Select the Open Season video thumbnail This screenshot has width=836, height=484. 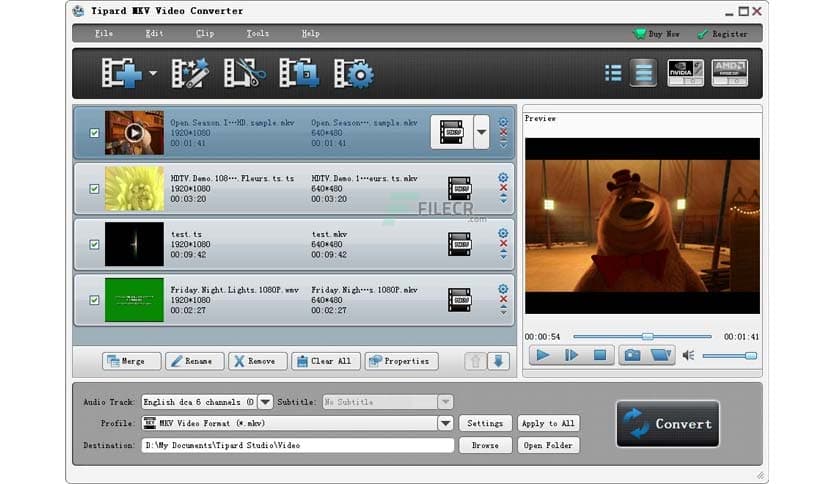pyautogui.click(x=134, y=133)
